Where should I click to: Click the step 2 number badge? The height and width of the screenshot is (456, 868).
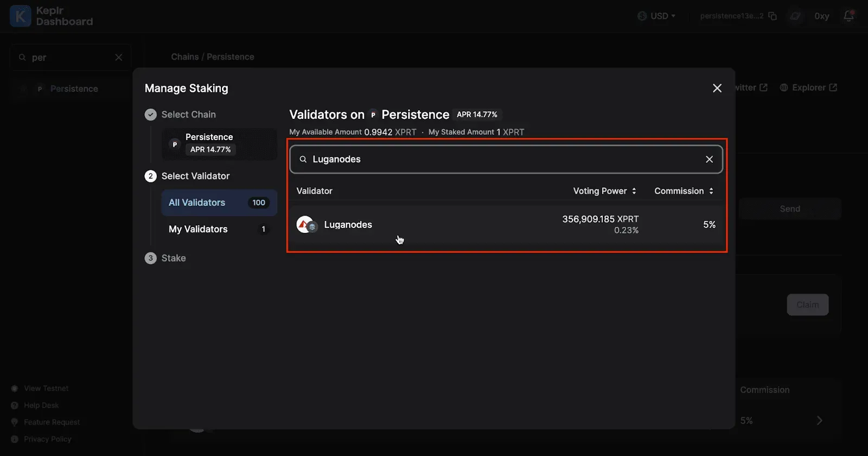[151, 176]
